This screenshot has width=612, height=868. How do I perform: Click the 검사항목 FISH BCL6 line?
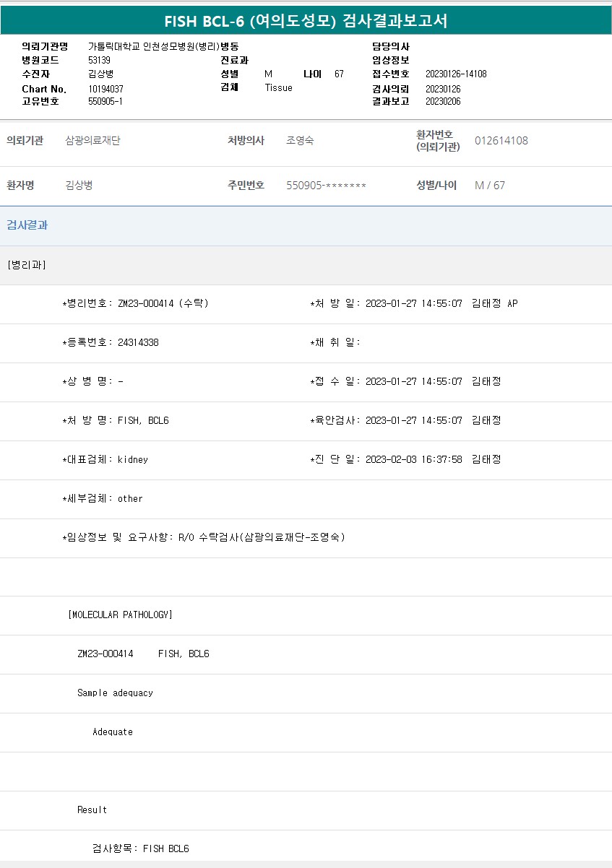click(x=141, y=849)
